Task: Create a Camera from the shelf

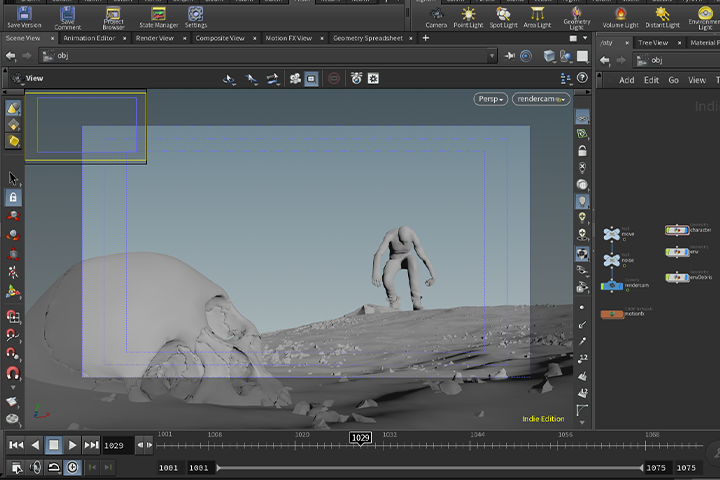Action: point(436,18)
